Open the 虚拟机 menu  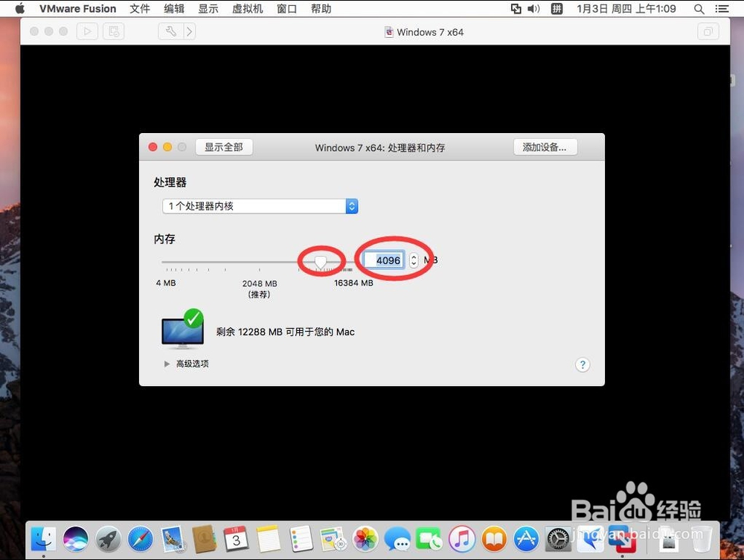(247, 8)
